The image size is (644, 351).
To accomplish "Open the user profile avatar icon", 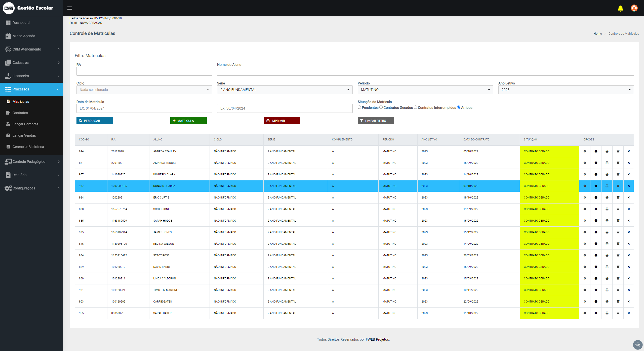I will pyautogui.click(x=634, y=8).
